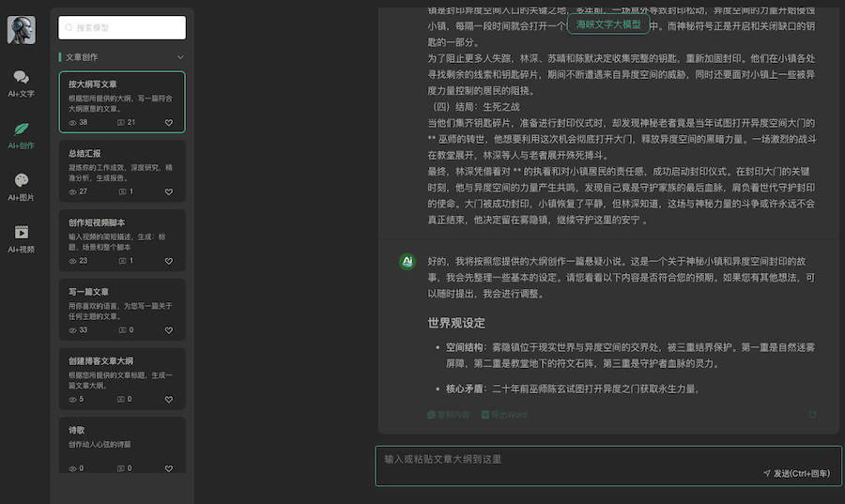Favorite the 创建博客文章大纲 card heart
Image resolution: width=845 pixels, height=504 pixels.
[169, 399]
